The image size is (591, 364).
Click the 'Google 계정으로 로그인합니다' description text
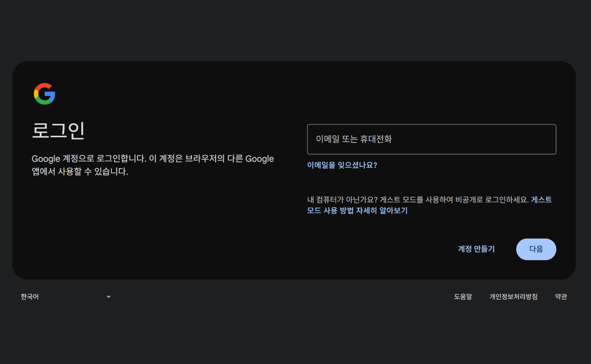[x=153, y=165]
